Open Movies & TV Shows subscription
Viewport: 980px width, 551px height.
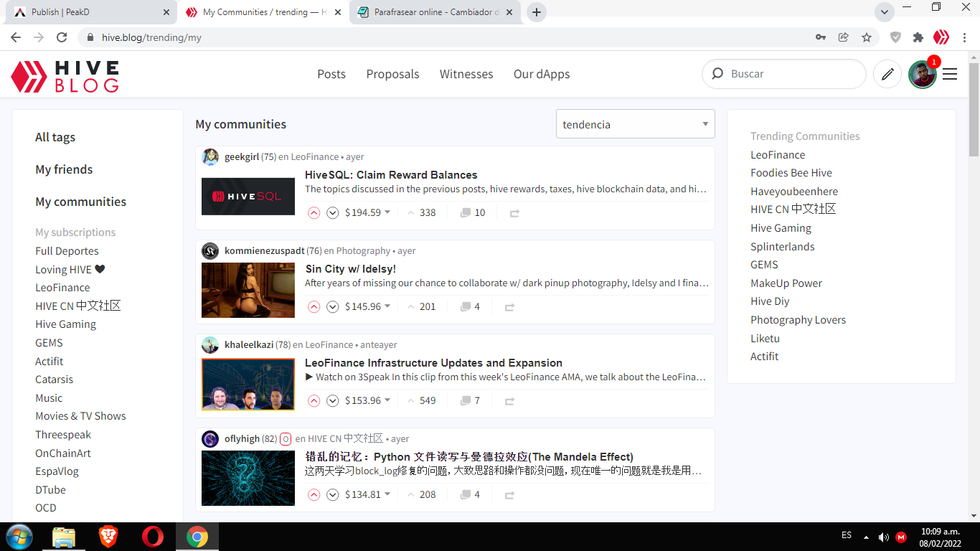click(x=80, y=416)
